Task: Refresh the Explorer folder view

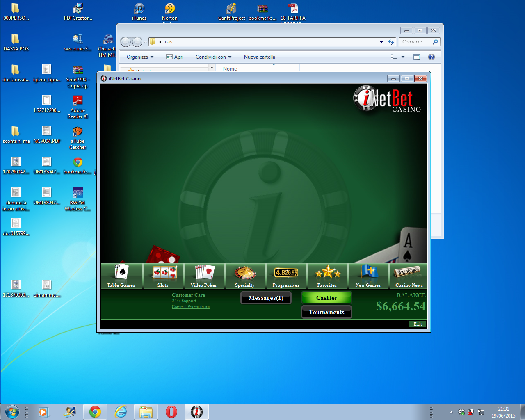Action: (391, 42)
